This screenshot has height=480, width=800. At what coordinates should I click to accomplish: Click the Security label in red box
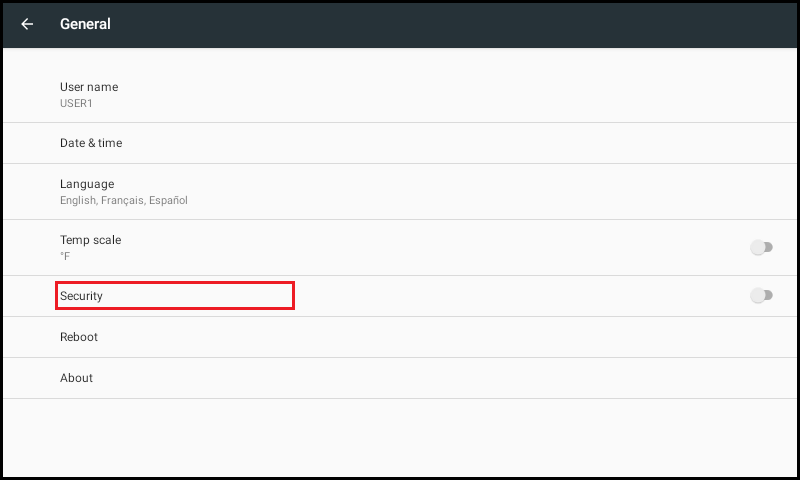[81, 296]
